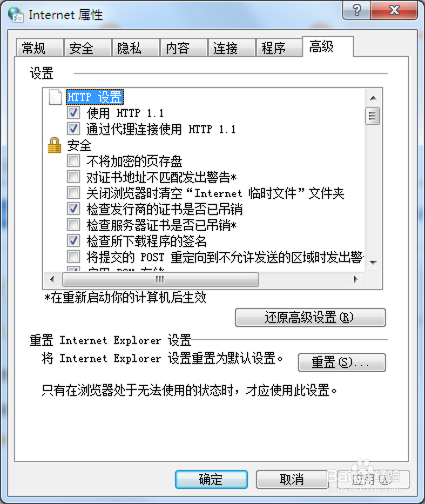Select the HTTP 设置 tree item
The height and width of the screenshot is (504, 425).
(x=95, y=97)
